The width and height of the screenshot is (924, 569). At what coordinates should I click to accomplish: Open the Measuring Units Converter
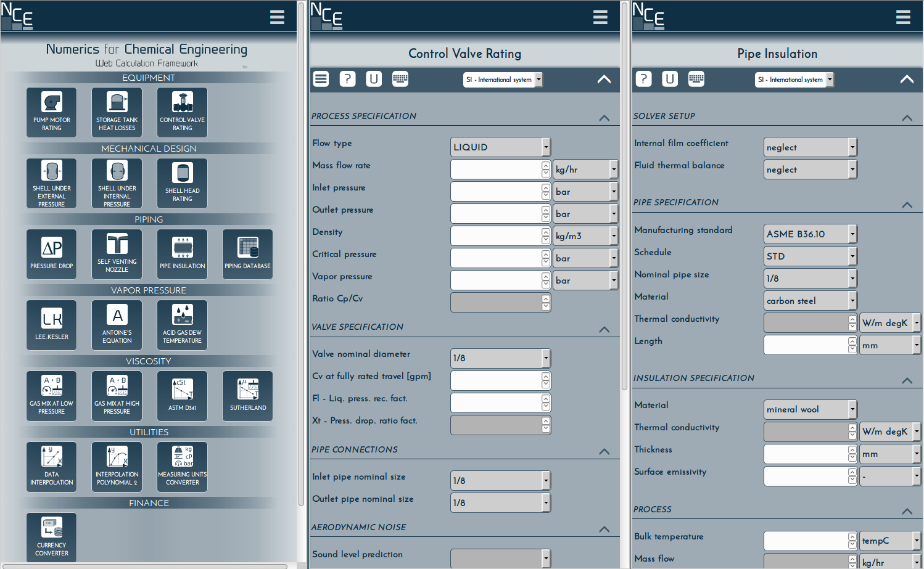click(x=182, y=466)
